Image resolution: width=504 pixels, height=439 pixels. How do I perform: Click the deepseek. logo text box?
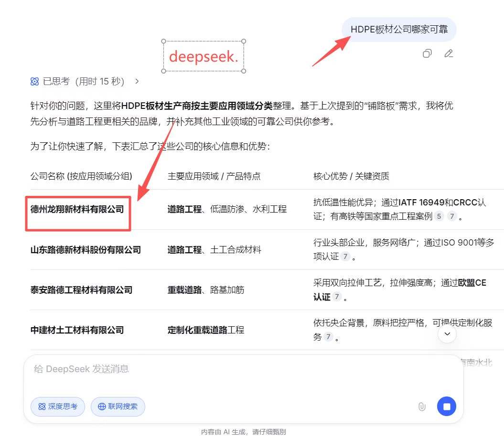coord(204,56)
